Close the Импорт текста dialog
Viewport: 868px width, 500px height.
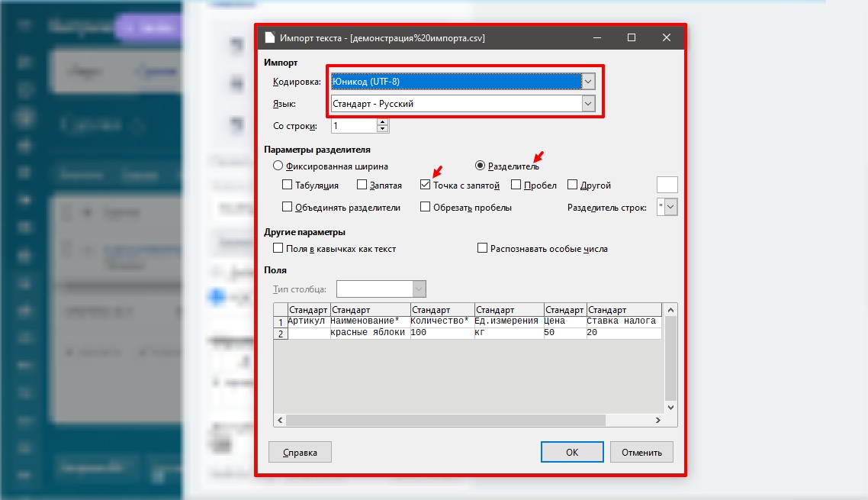point(667,37)
